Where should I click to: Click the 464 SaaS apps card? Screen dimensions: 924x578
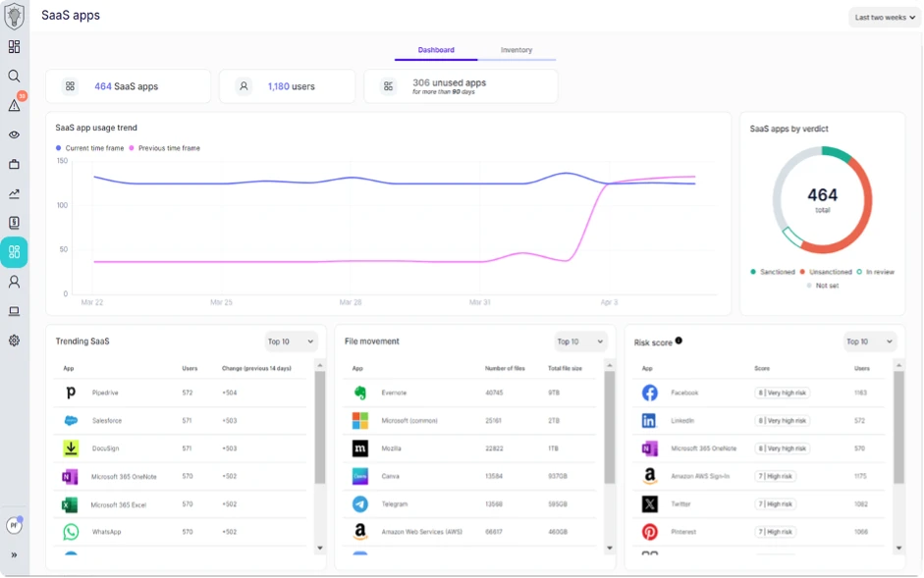[x=128, y=86]
